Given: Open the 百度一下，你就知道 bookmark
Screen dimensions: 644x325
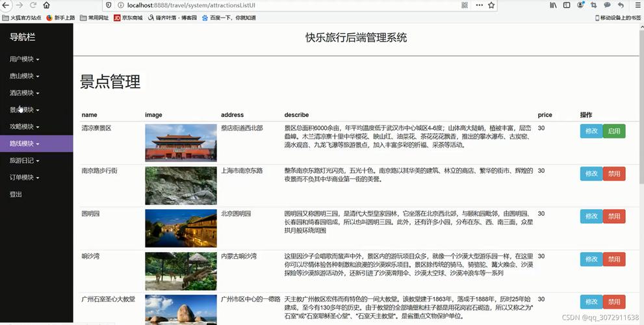Looking at the screenshot, I should click(x=229, y=18).
